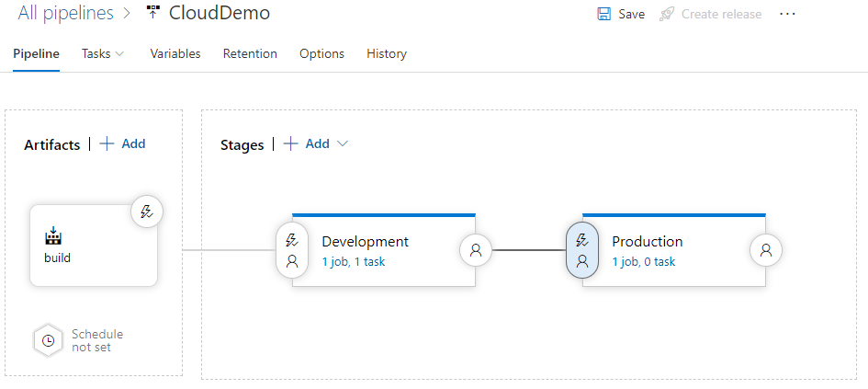Image resolution: width=868 pixels, height=389 pixels.
Task: Open pre-deployment conditions for Production stage
Action: point(582,250)
